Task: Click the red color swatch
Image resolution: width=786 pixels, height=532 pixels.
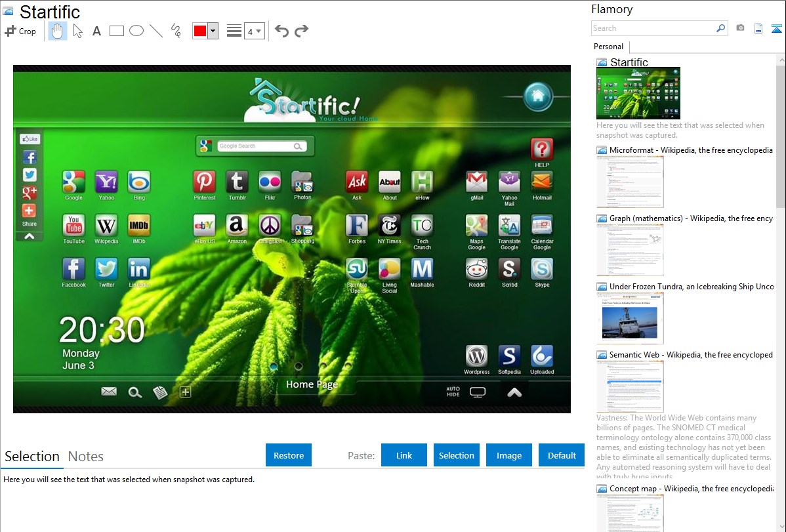Action: 200,31
